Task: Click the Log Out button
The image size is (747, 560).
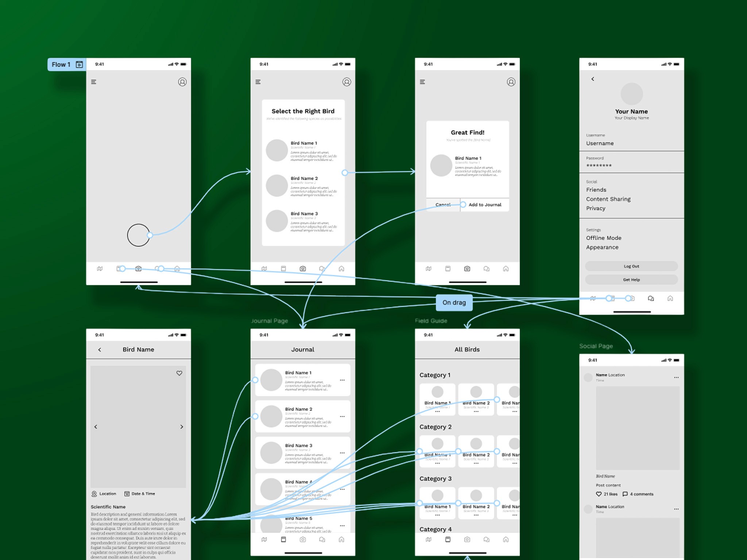Action: click(x=631, y=267)
